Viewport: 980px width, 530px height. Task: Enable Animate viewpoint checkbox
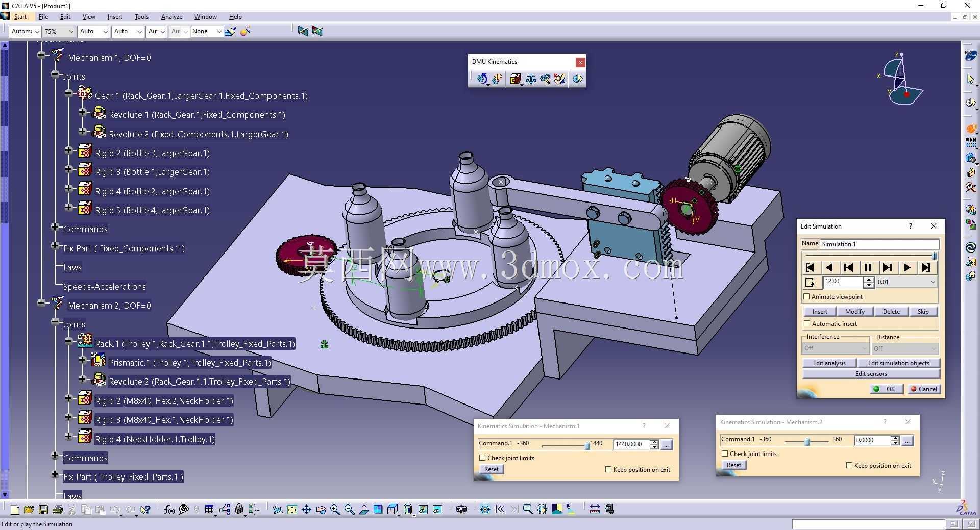tap(807, 296)
